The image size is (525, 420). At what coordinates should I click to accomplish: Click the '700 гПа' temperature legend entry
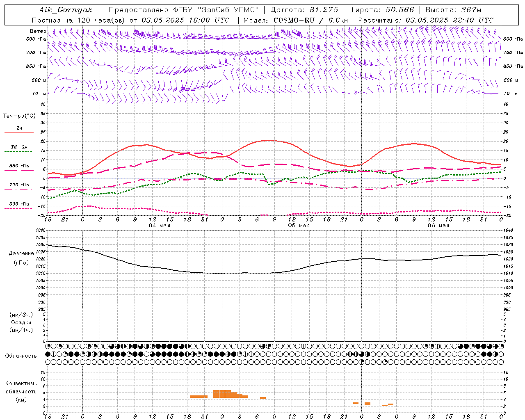pos(19,185)
